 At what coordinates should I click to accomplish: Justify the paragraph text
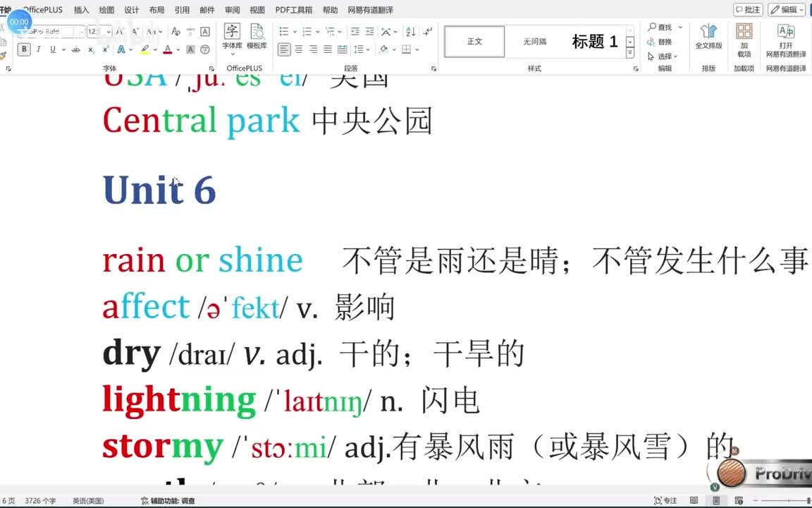click(x=328, y=49)
